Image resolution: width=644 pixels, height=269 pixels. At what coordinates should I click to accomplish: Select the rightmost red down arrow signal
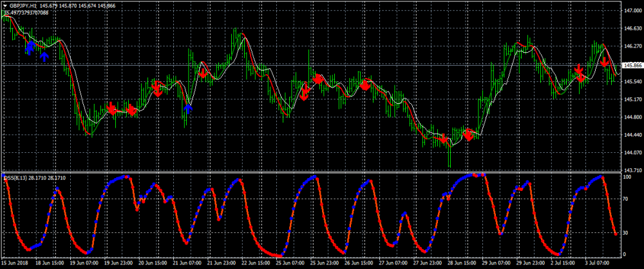(x=604, y=62)
